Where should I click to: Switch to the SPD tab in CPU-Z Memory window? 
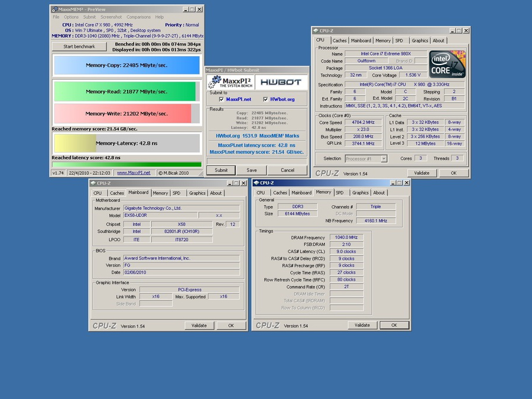pos(340,193)
